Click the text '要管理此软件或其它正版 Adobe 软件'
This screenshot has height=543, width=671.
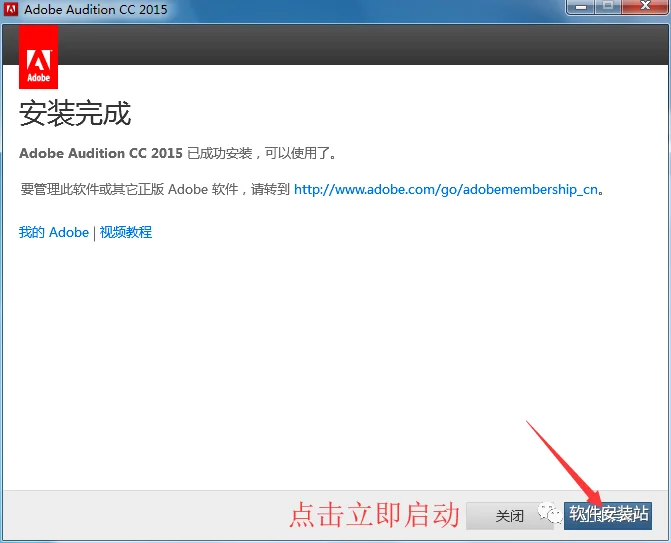tap(129, 189)
